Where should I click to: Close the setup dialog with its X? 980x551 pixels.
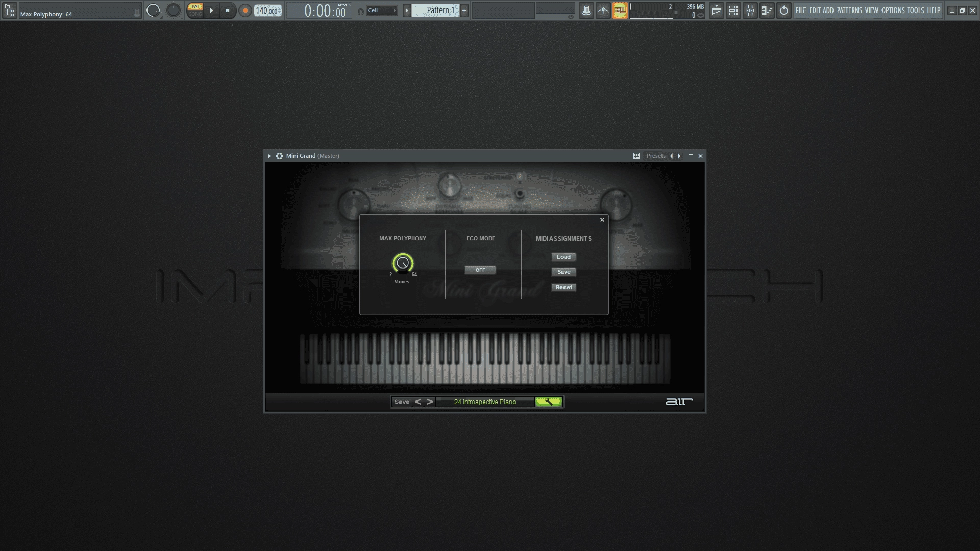click(602, 220)
